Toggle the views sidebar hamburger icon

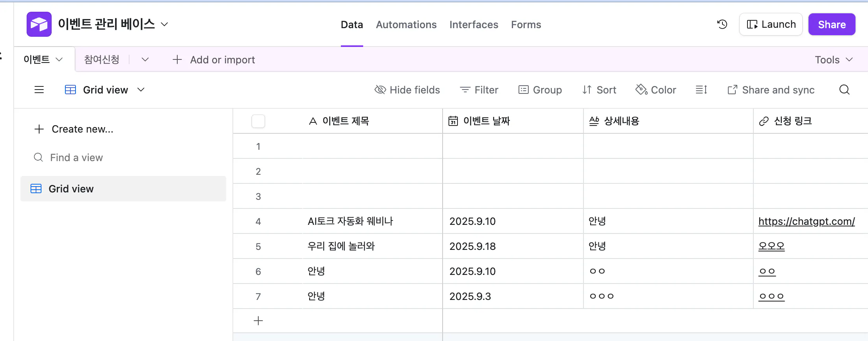(39, 90)
